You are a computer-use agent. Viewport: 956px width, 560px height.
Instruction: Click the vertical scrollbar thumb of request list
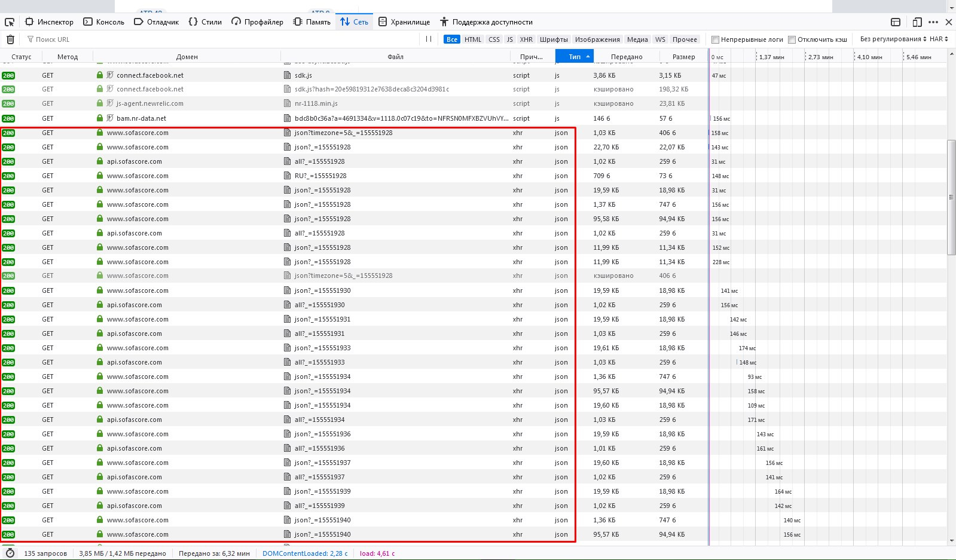click(x=951, y=197)
